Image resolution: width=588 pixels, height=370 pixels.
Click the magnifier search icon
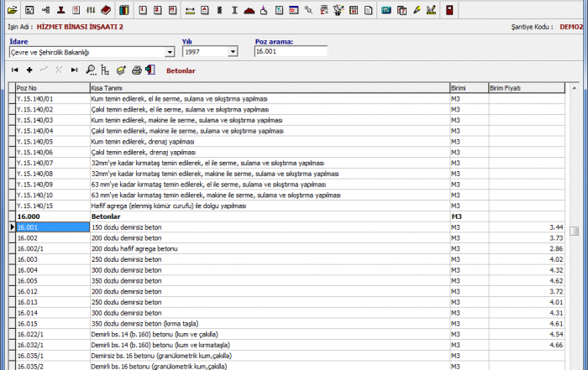[x=91, y=70]
